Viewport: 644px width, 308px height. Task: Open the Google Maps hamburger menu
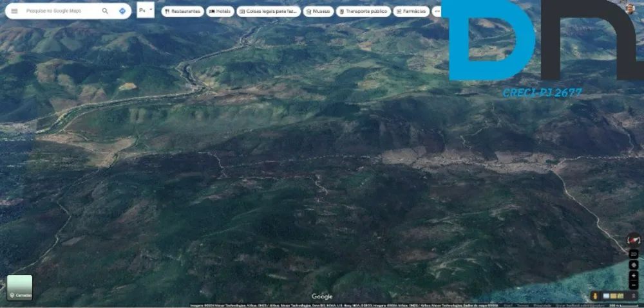click(14, 11)
